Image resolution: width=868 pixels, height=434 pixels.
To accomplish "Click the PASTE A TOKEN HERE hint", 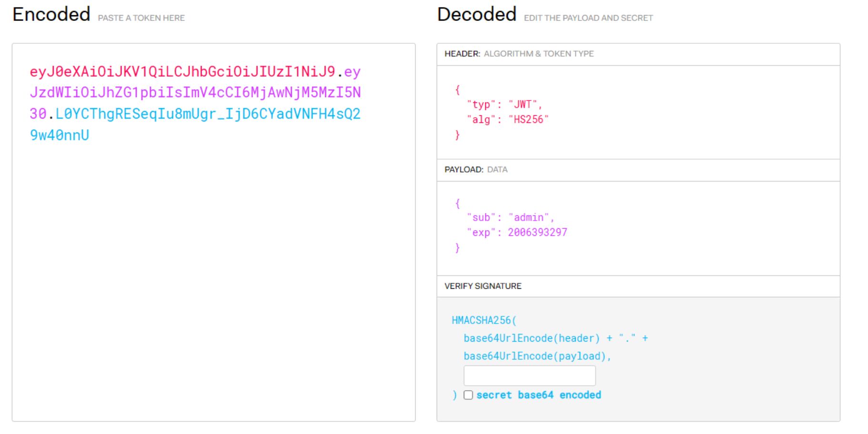I will click(x=142, y=18).
